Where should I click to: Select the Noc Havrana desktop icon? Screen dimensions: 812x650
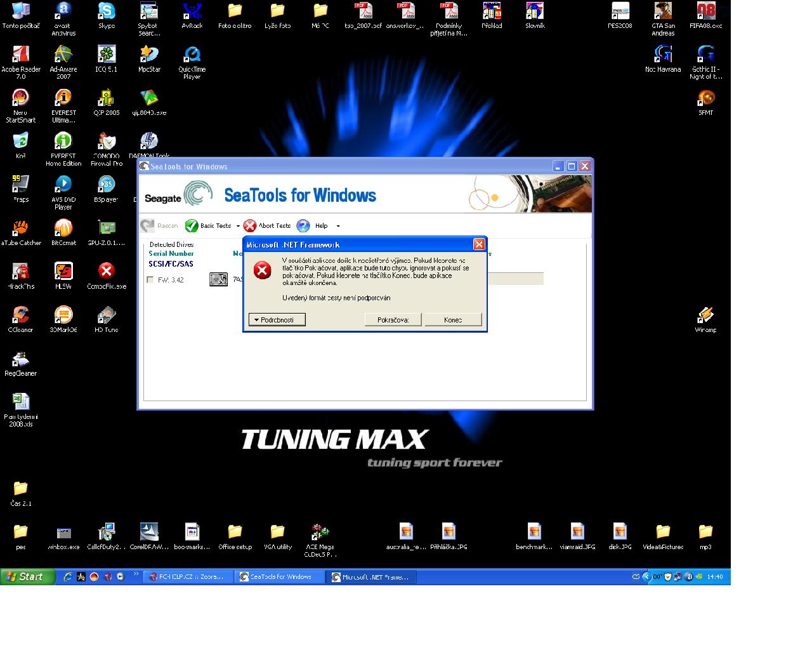tap(663, 59)
